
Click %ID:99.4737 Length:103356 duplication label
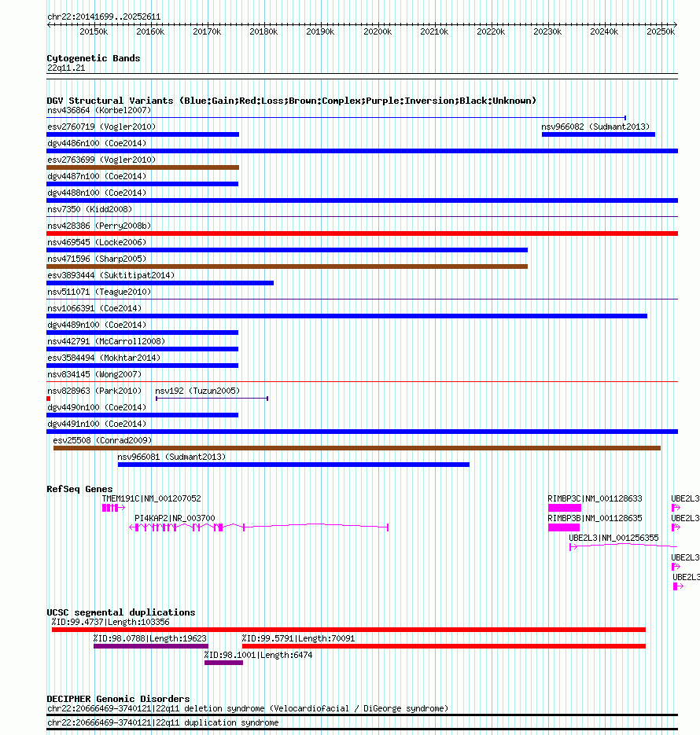(111, 622)
